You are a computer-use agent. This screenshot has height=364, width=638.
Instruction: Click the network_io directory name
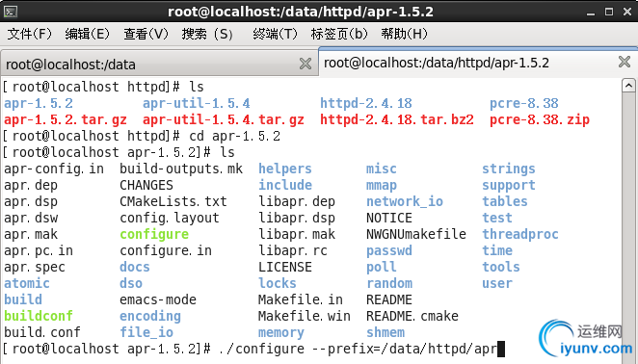click(405, 201)
